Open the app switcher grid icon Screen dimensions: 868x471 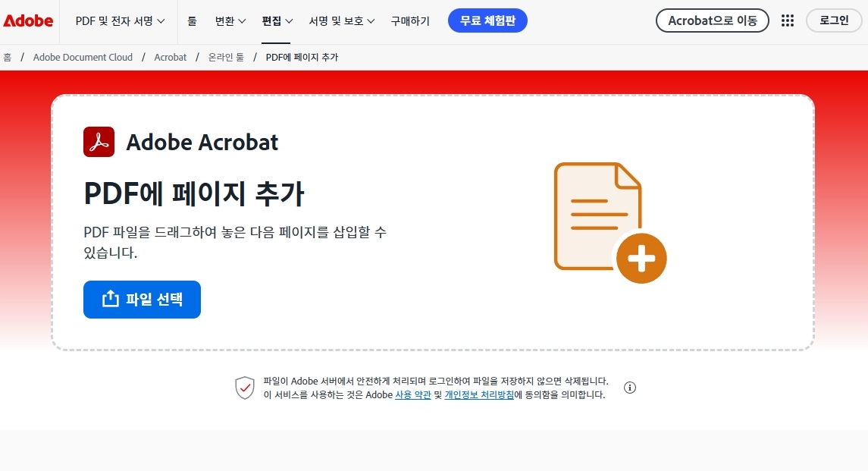[x=787, y=21]
